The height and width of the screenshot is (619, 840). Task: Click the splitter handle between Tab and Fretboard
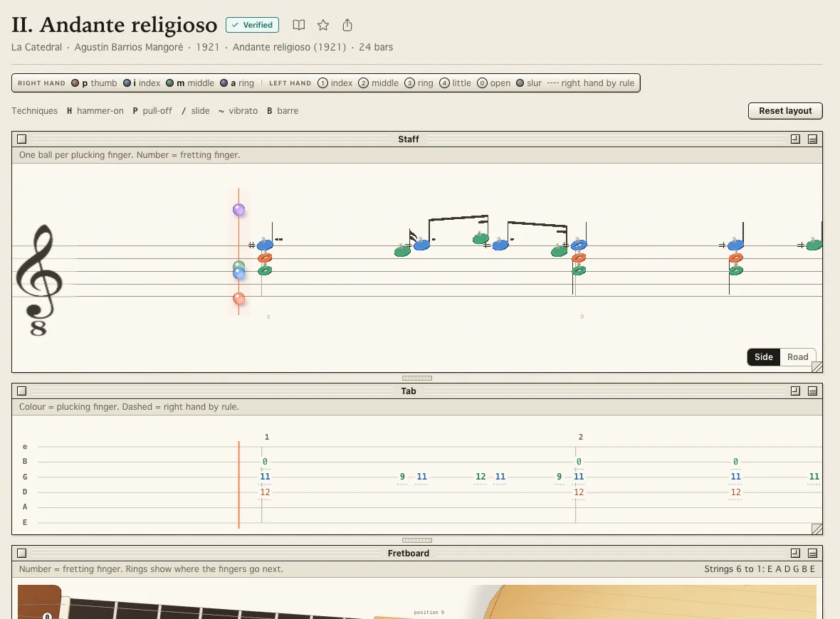[x=416, y=540]
